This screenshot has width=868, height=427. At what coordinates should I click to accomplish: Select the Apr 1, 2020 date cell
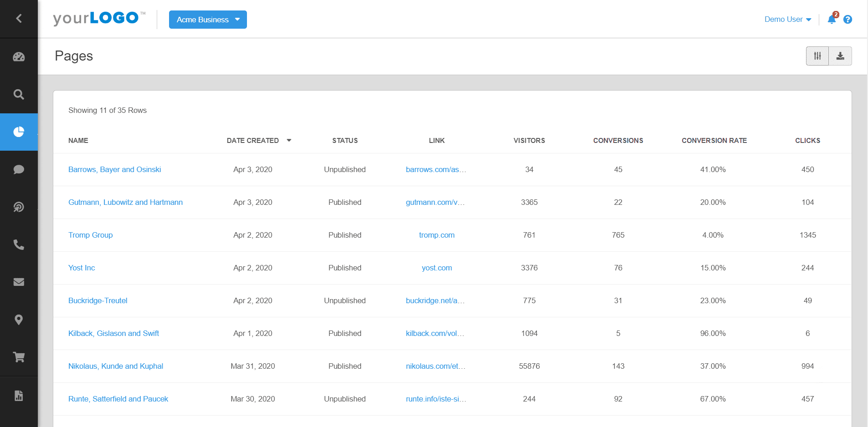click(x=252, y=333)
